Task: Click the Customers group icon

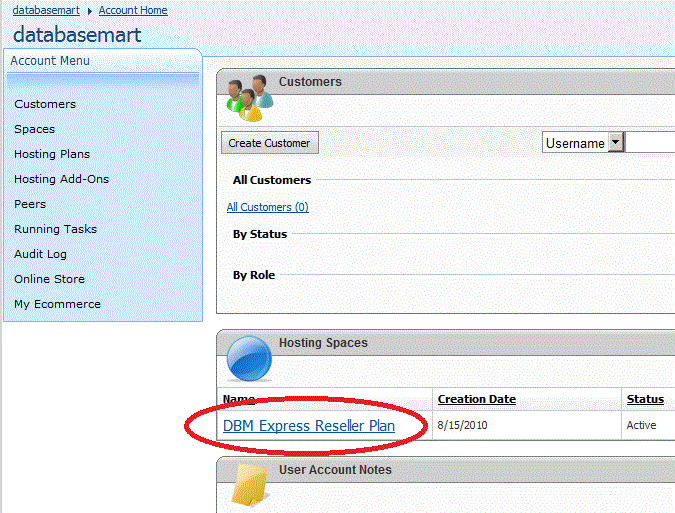Action: coord(250,98)
